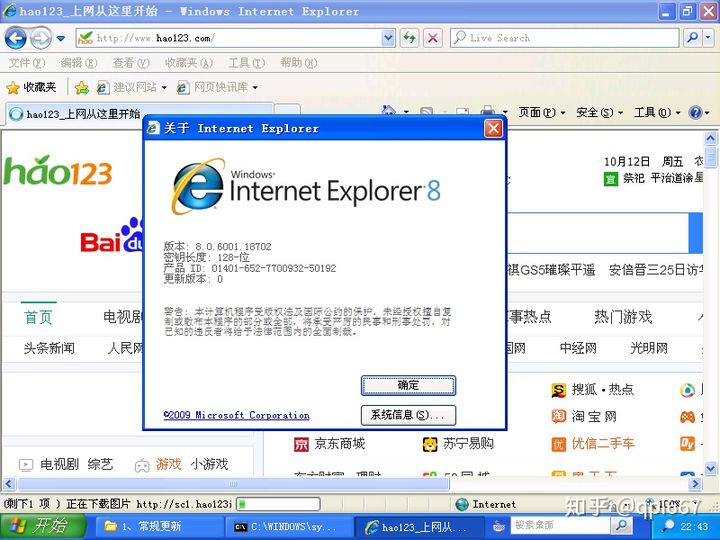Open the 工具(O) command bar dropdown
720x540 pixels.
(657, 112)
